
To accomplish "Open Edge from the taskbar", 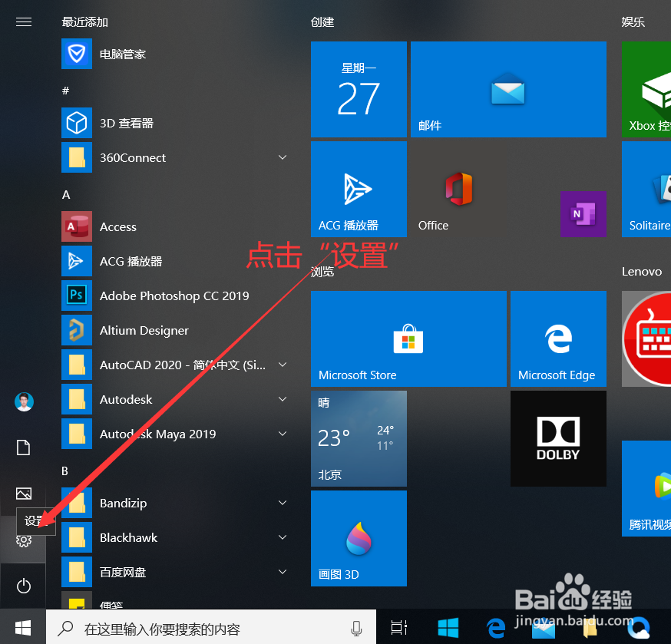I will [x=495, y=628].
